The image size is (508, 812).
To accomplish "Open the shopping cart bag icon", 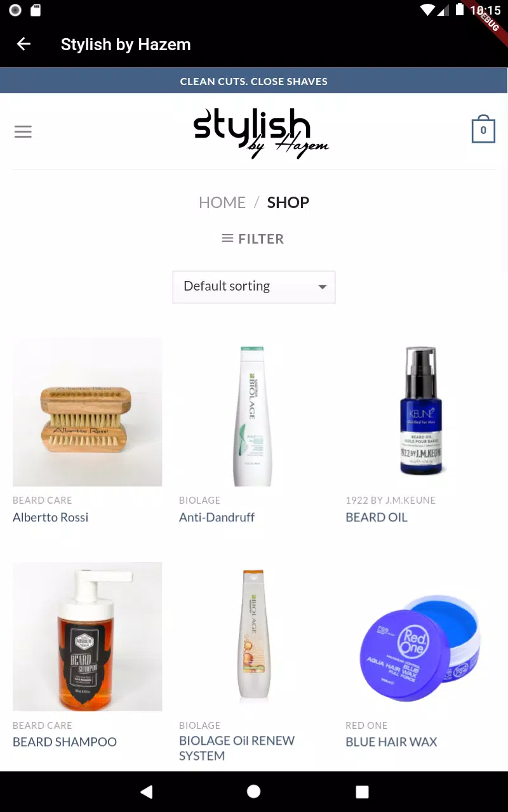I will click(x=483, y=129).
